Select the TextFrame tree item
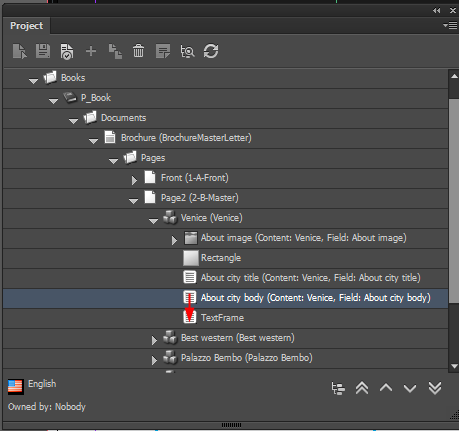Image resolution: width=459 pixels, height=431 pixels. click(222, 318)
